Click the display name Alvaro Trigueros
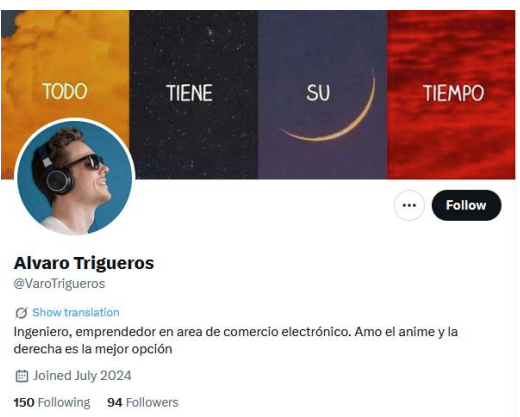The image size is (520, 417). click(x=84, y=263)
